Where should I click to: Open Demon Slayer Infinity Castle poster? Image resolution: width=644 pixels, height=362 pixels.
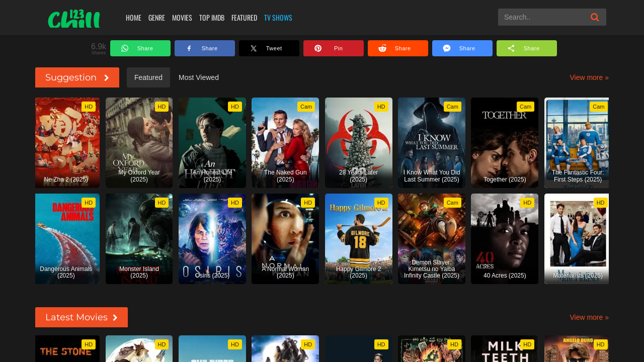coord(432,239)
